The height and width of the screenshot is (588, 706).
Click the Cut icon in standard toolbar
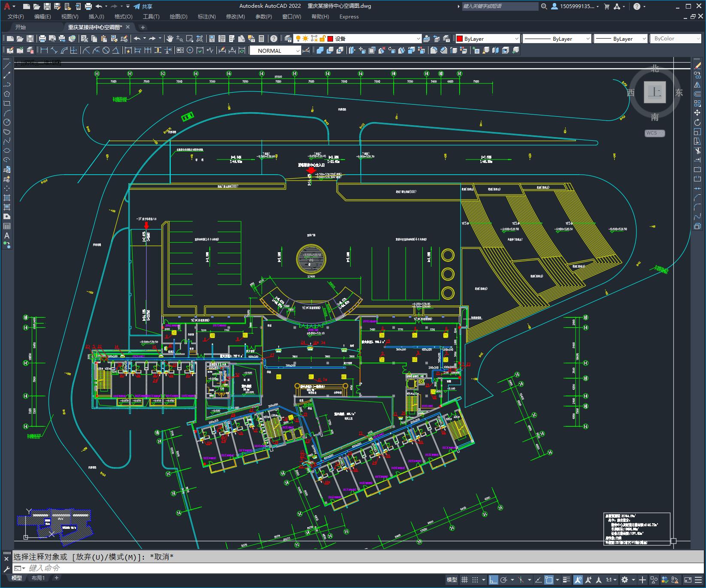85,39
